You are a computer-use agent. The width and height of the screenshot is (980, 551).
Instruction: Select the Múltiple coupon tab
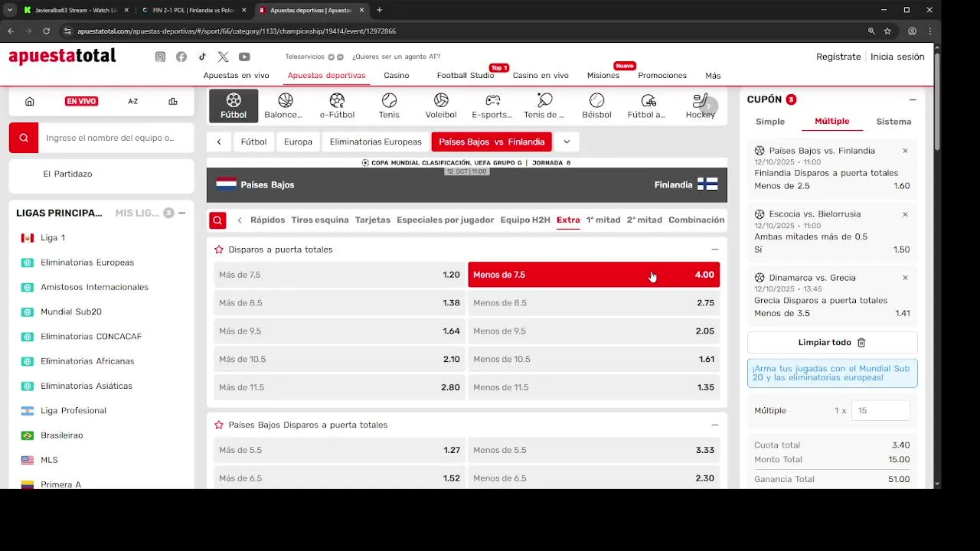point(832,121)
